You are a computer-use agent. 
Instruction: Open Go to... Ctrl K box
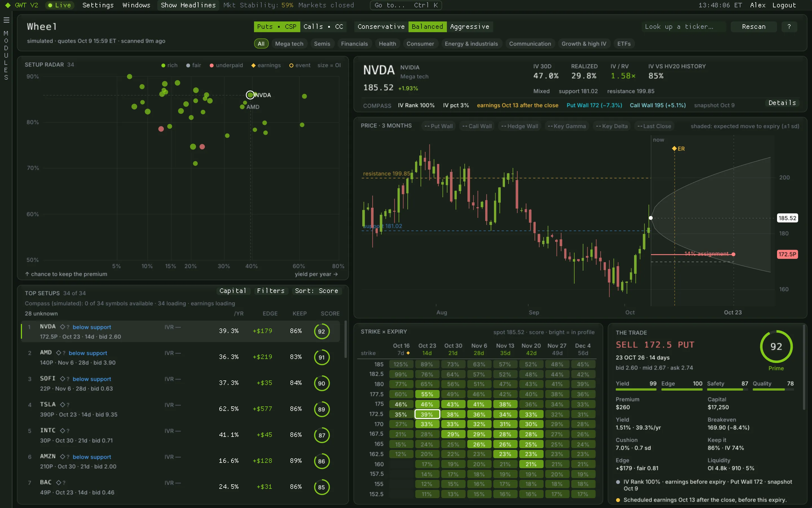coord(406,5)
